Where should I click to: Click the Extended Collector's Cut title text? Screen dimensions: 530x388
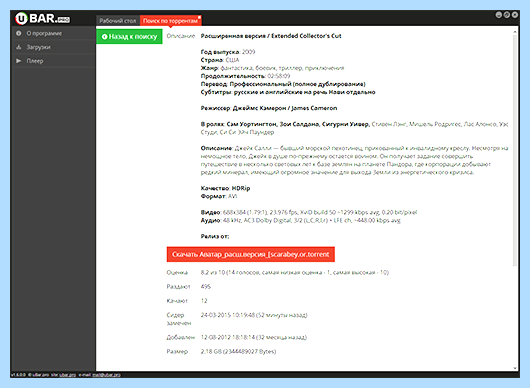271,36
